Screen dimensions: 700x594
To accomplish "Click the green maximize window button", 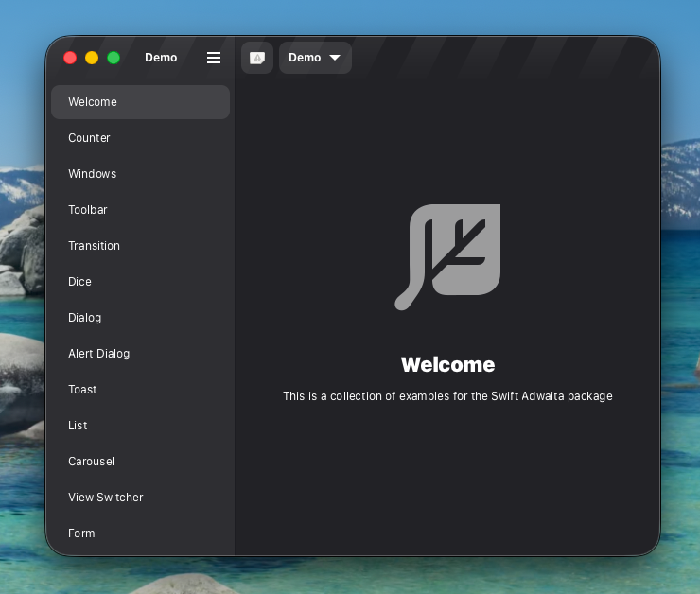I will pos(114,58).
